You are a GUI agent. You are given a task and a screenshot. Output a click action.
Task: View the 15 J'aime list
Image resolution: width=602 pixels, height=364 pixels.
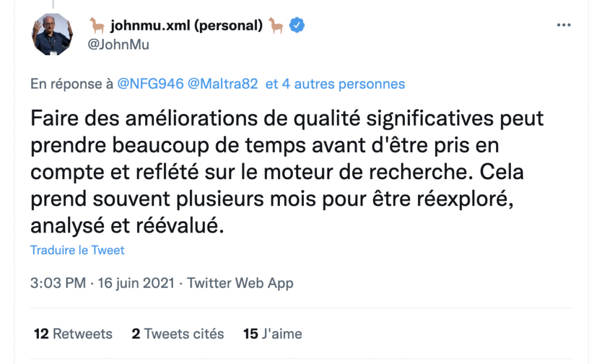coord(272,333)
